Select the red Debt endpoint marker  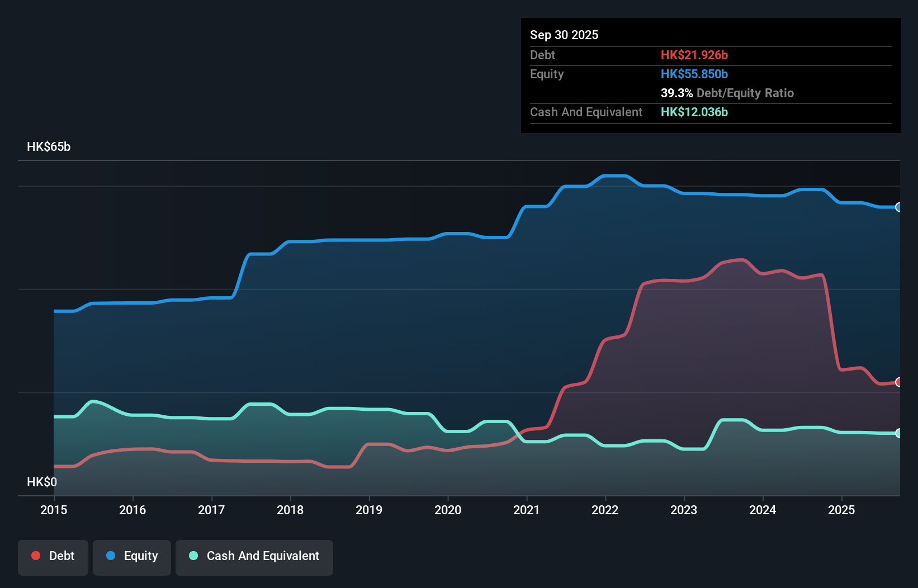pyautogui.click(x=898, y=382)
